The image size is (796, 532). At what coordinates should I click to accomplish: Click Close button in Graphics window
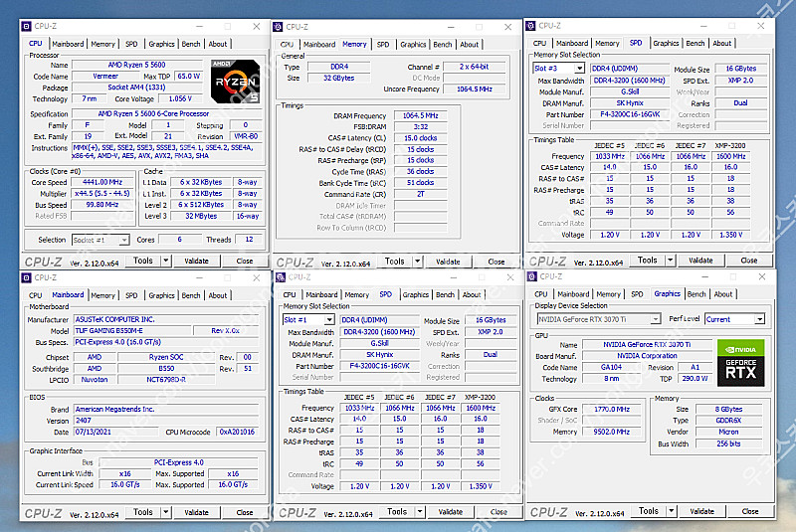click(x=750, y=511)
